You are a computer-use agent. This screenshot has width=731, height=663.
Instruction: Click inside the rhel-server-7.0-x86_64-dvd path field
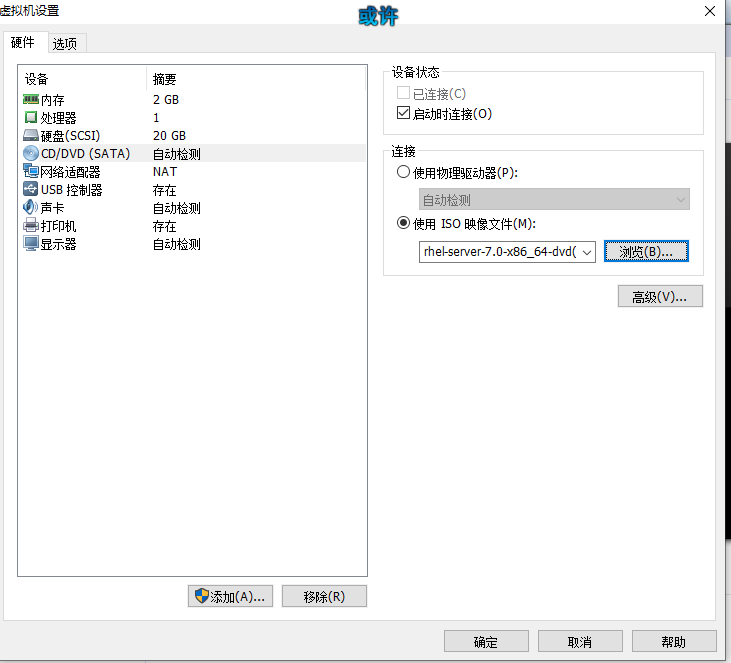[x=500, y=252]
